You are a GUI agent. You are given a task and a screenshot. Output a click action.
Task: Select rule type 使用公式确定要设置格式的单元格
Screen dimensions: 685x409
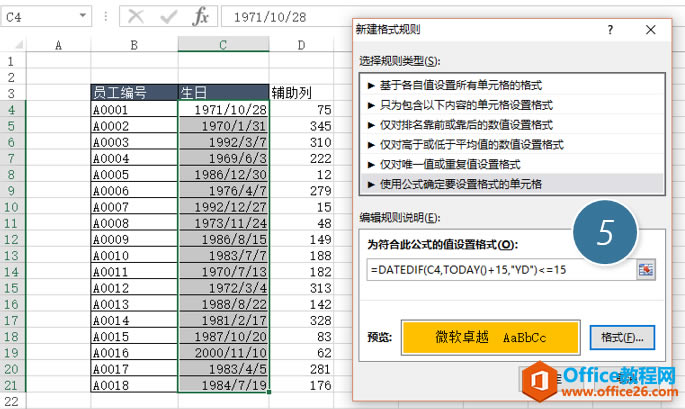(512, 184)
